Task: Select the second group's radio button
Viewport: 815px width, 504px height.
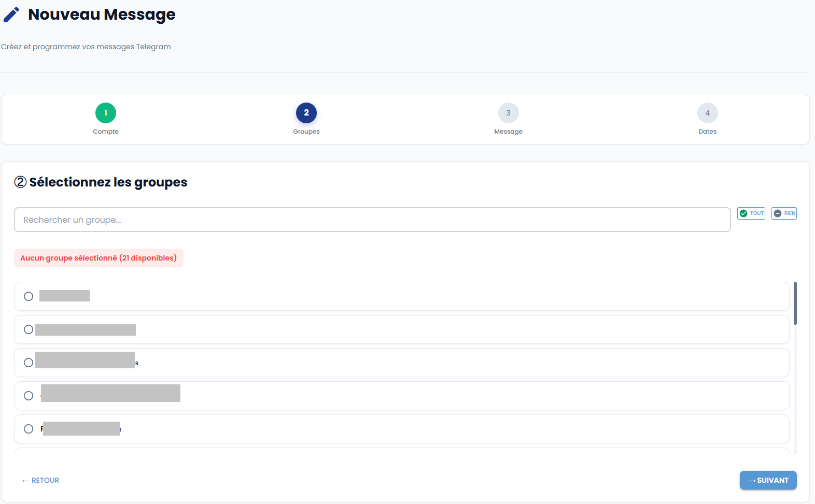Action: tap(29, 329)
